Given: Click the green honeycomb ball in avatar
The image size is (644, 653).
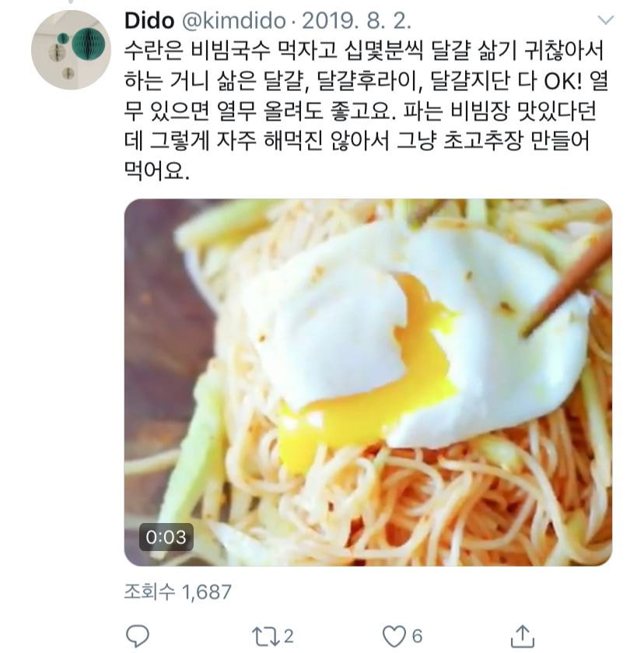Looking at the screenshot, I should tap(88, 44).
